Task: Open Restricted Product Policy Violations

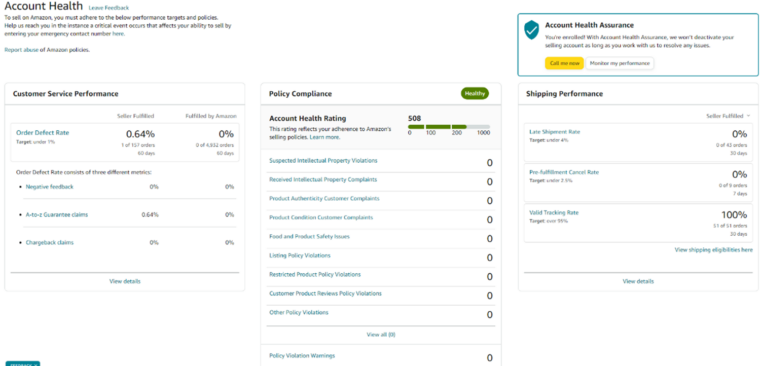Action: [315, 274]
